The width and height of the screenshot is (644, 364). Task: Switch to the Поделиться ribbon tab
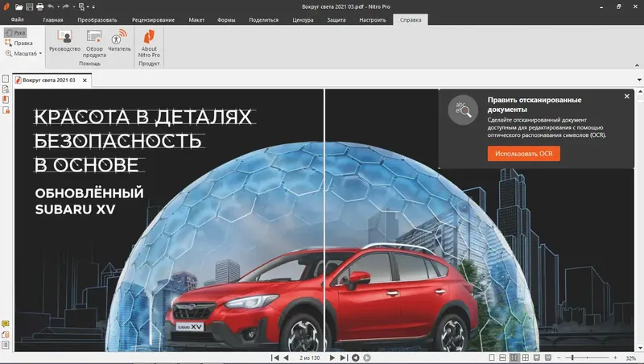point(264,19)
